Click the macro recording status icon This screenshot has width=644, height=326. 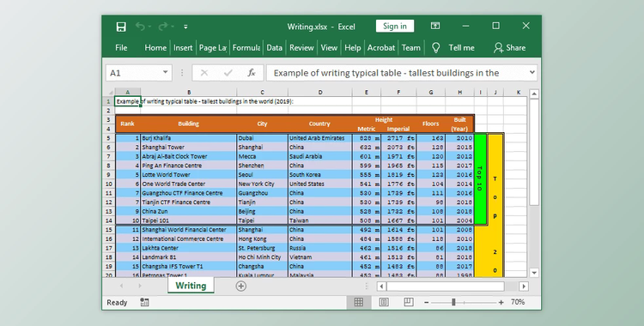click(x=144, y=302)
